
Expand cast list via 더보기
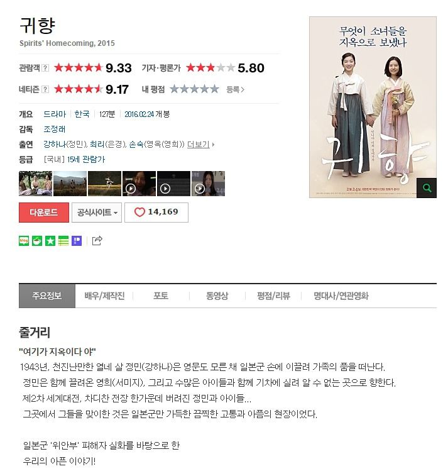(x=200, y=144)
